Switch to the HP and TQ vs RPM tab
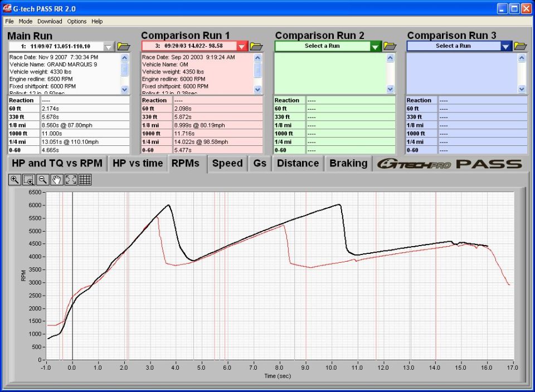The width and height of the screenshot is (535, 392). [57, 163]
